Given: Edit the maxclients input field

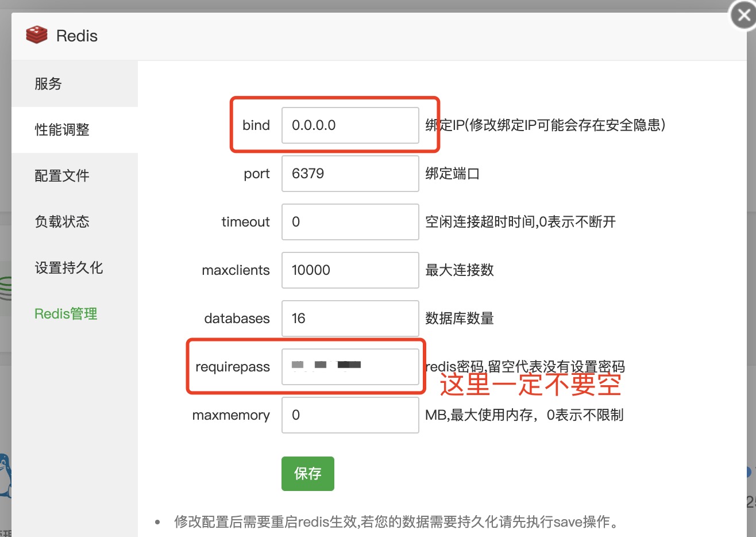Looking at the screenshot, I should (350, 270).
